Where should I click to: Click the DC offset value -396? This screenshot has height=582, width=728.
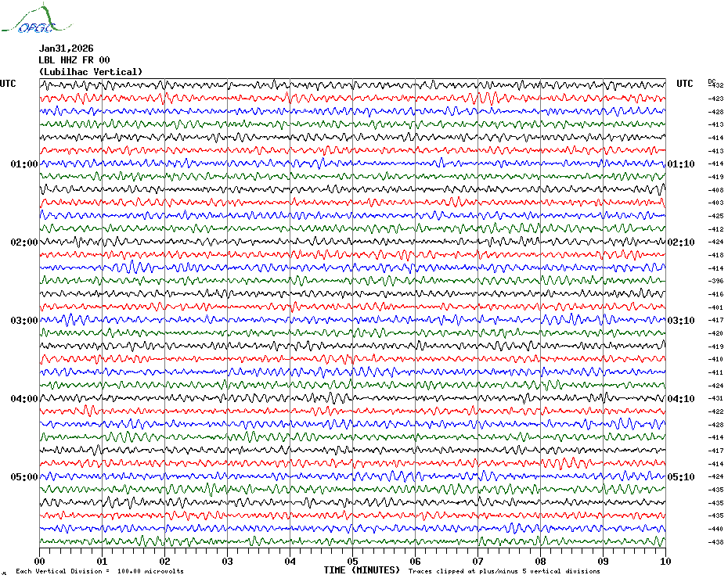click(x=716, y=282)
